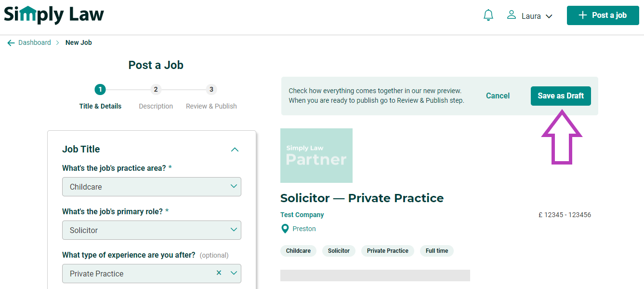Click the Cancel link

(x=498, y=96)
